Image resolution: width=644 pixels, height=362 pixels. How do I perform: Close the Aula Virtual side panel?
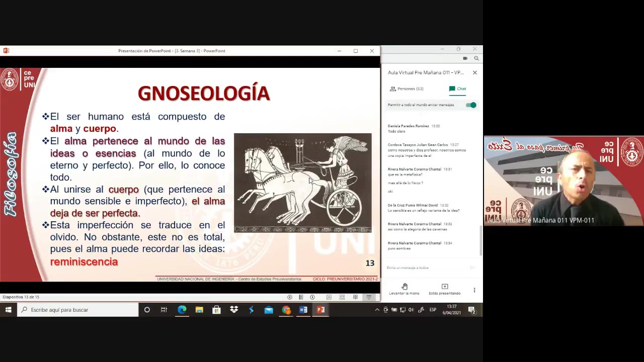tap(474, 73)
